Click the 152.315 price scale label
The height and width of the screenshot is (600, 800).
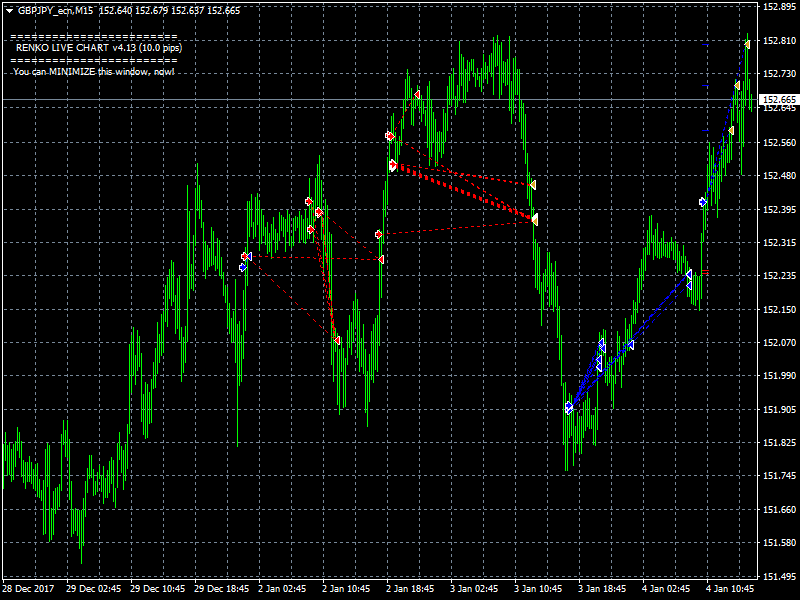pos(779,243)
